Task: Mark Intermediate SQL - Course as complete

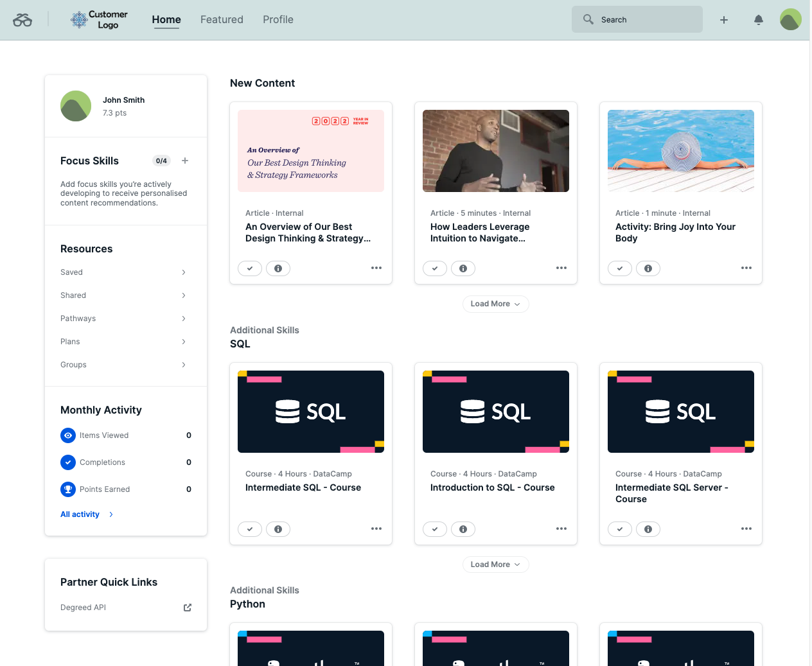Action: coord(250,529)
